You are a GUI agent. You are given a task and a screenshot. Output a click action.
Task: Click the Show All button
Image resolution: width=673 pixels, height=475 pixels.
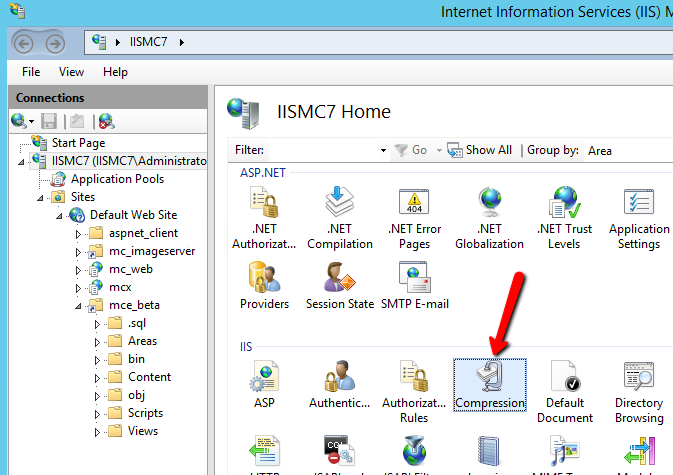click(480, 150)
